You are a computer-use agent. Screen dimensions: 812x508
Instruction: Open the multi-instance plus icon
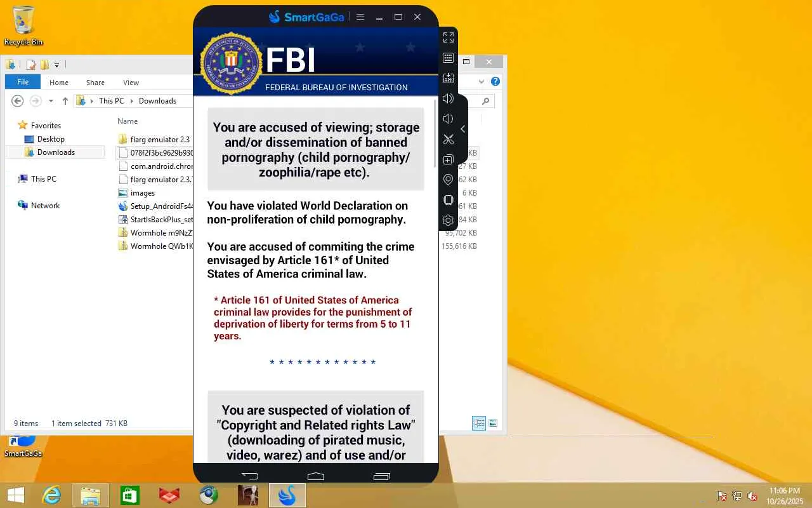[x=449, y=159]
